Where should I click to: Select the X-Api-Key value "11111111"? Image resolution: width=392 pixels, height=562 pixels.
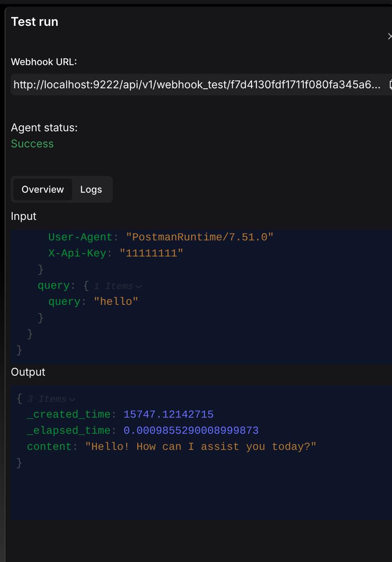pos(151,253)
